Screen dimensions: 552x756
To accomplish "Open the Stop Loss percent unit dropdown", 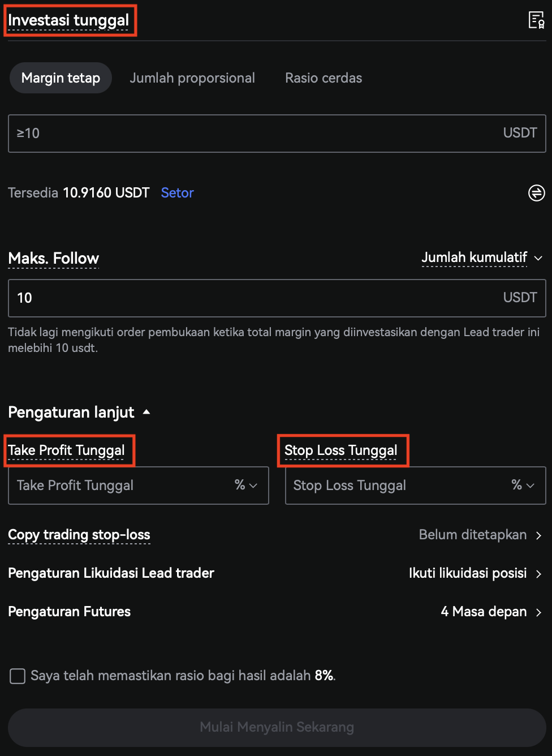I will click(523, 486).
